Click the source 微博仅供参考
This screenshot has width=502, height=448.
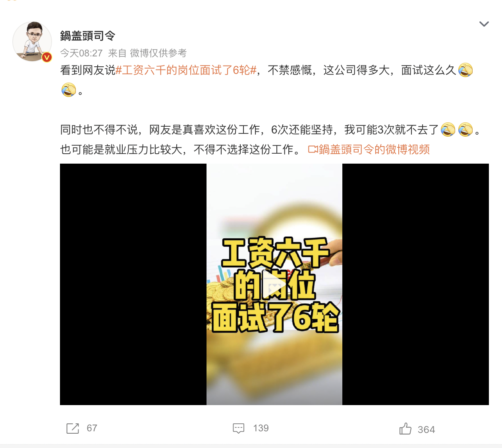[x=158, y=53]
